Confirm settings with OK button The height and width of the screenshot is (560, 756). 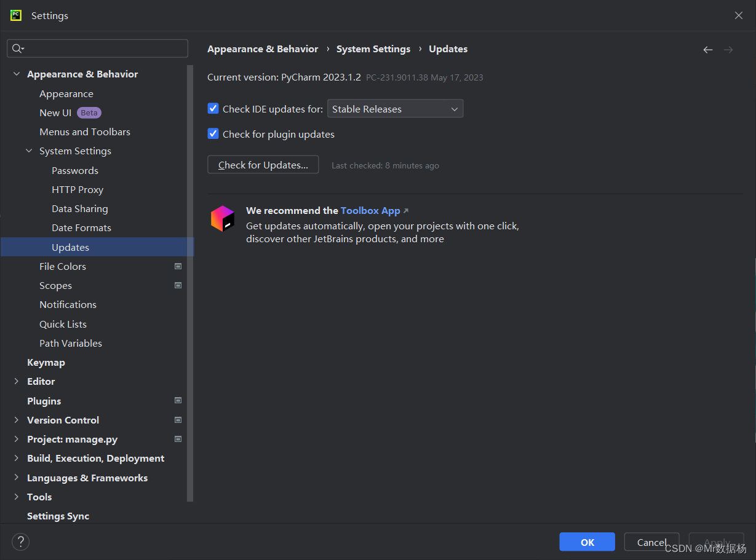click(587, 542)
